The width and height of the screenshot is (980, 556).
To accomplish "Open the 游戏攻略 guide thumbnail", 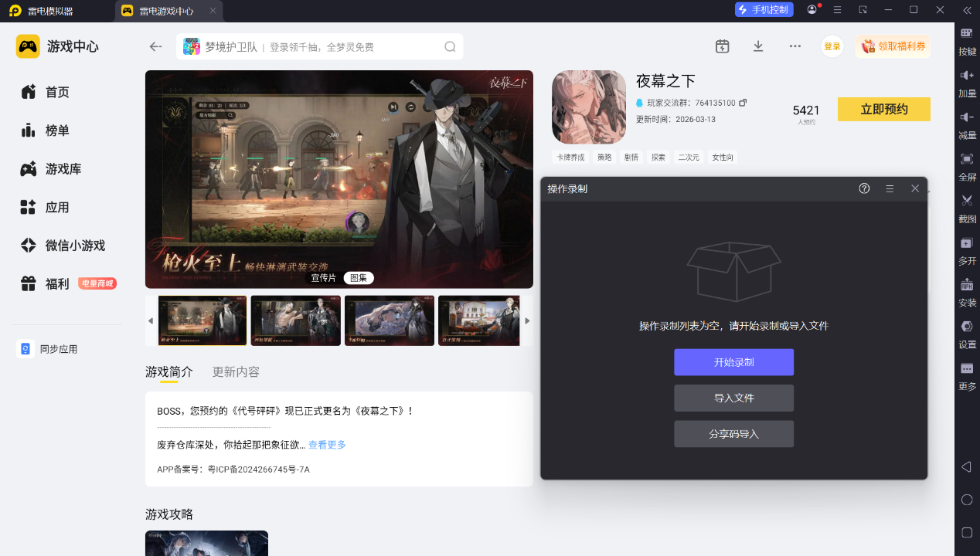I will click(x=206, y=543).
